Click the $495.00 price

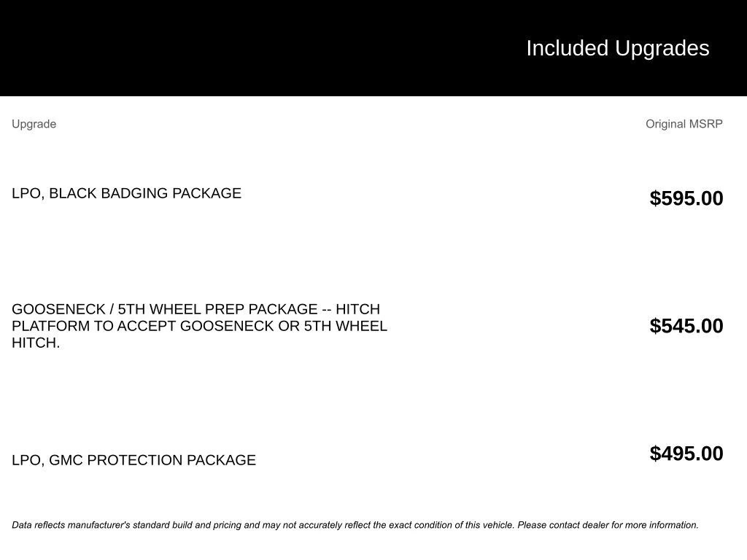pos(686,454)
